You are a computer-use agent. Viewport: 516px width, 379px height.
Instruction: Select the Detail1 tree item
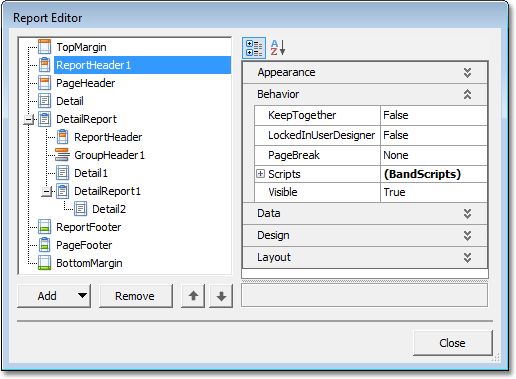(x=91, y=173)
